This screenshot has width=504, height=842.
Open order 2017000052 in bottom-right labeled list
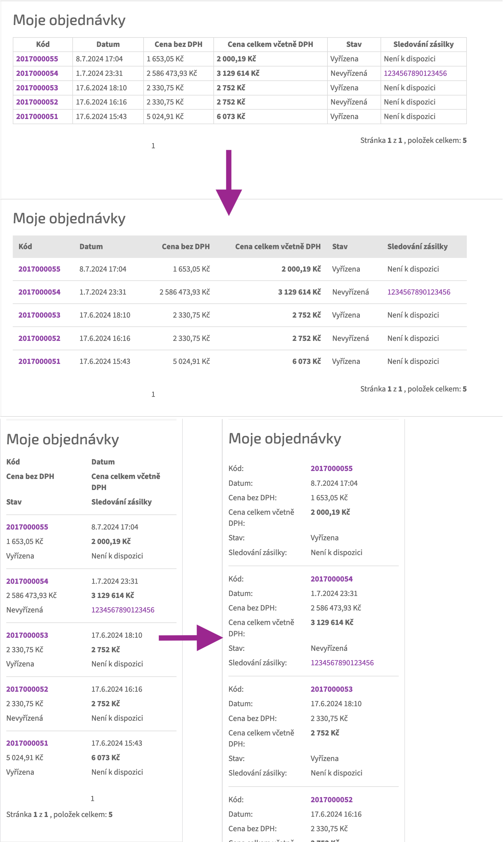pyautogui.click(x=331, y=799)
